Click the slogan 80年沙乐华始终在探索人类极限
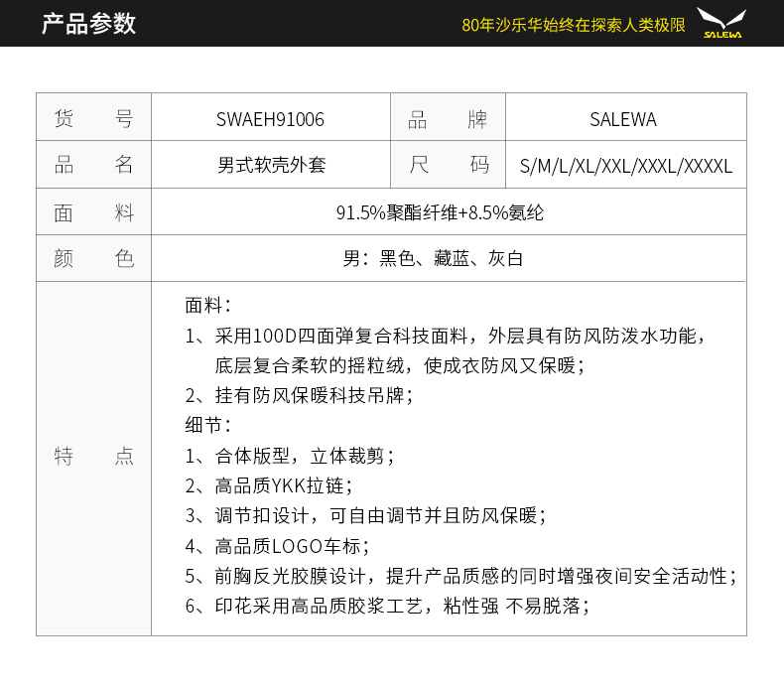 point(573,25)
